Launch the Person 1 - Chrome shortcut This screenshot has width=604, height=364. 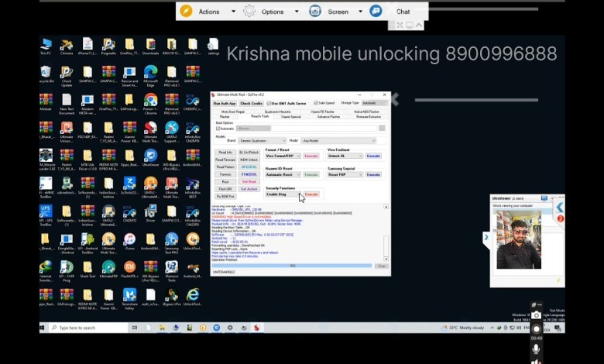point(151,104)
